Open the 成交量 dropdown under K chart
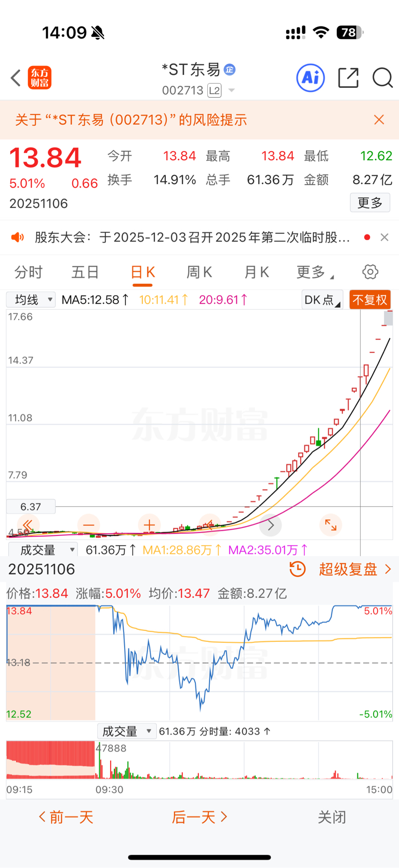The height and width of the screenshot is (868, 399). click(43, 549)
